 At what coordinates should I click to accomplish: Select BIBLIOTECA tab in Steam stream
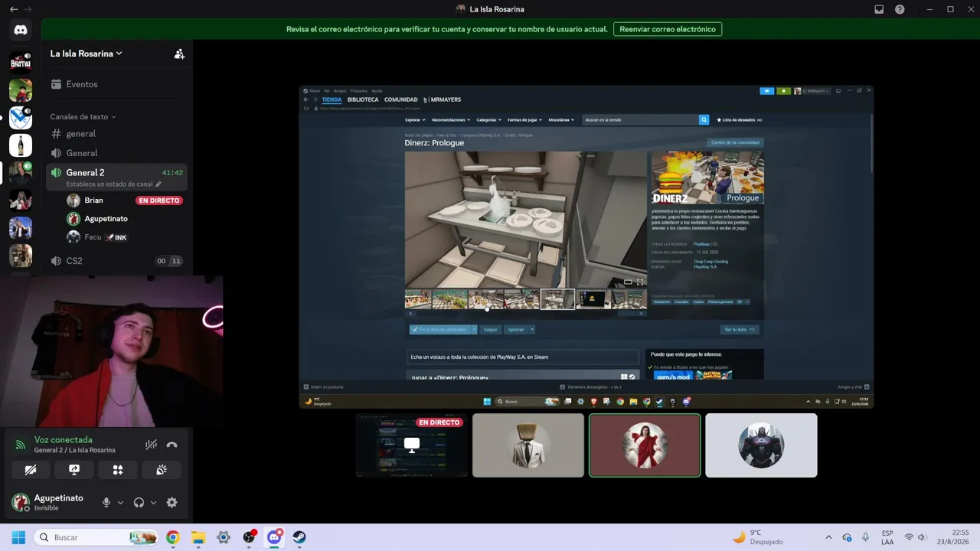tap(363, 99)
